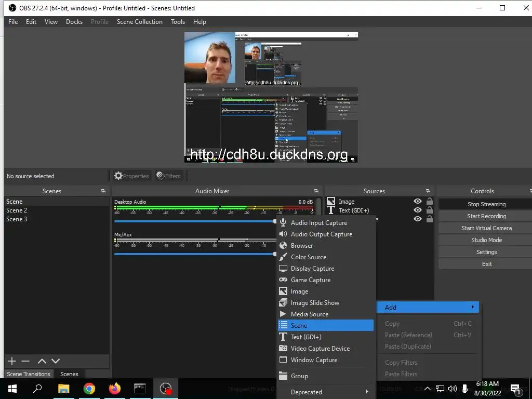Open the Tools menu
532x399 pixels.
tap(178, 22)
